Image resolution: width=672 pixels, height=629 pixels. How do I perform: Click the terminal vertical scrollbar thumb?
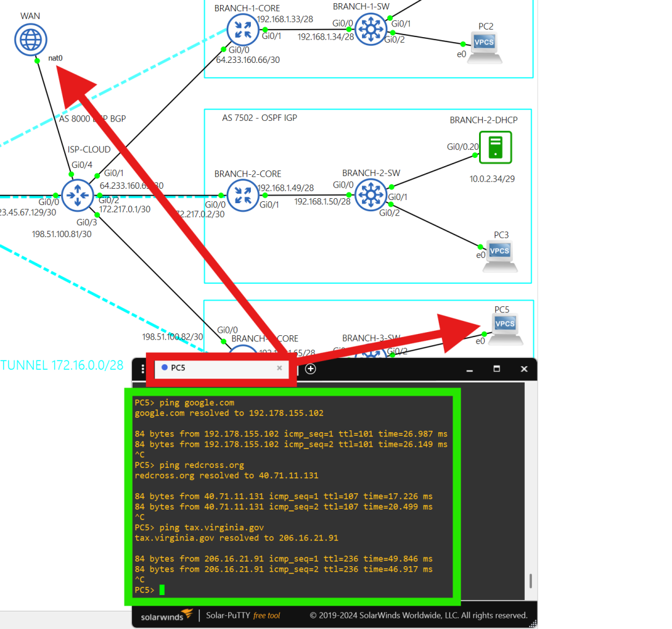click(x=531, y=579)
